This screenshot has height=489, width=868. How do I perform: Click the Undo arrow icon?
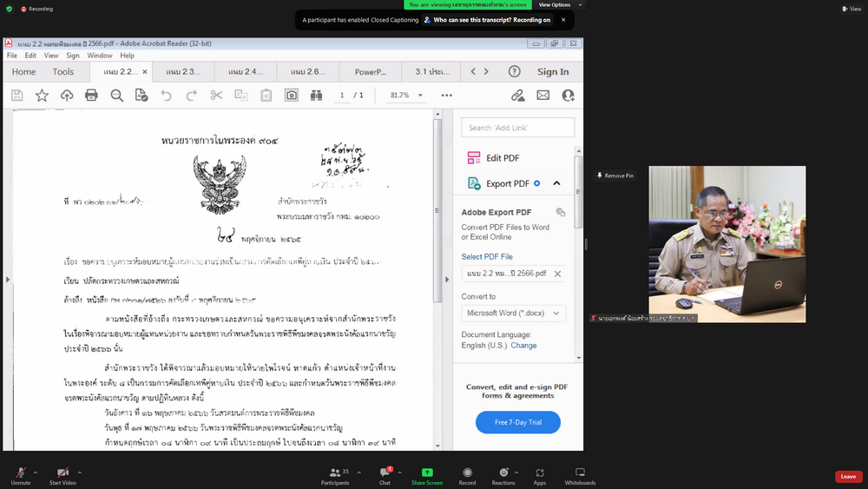pos(166,96)
